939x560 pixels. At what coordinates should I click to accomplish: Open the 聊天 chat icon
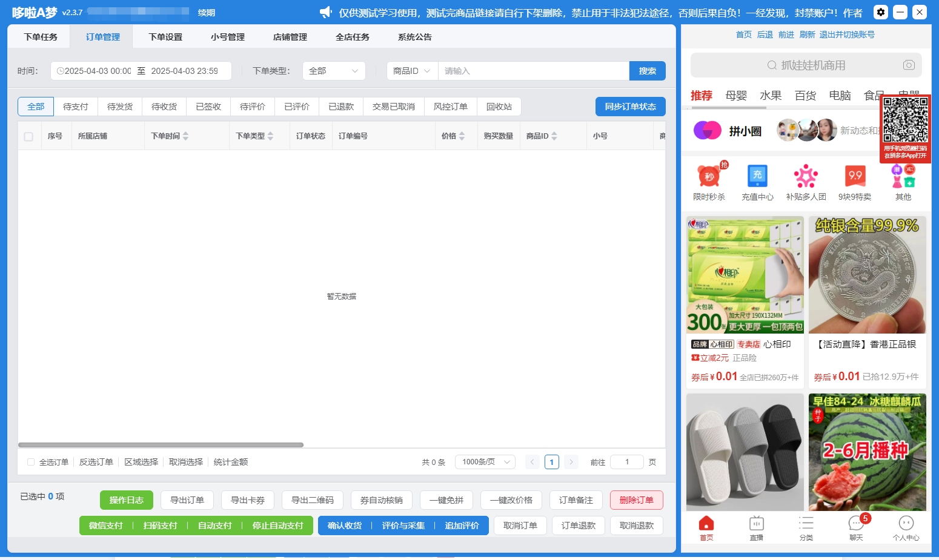coord(856,524)
